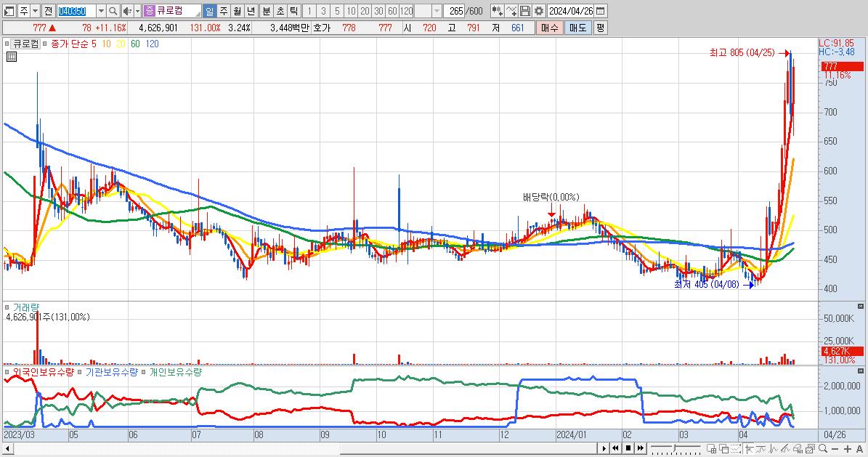
Task: Click the play button in playback controls
Action: coord(604,448)
